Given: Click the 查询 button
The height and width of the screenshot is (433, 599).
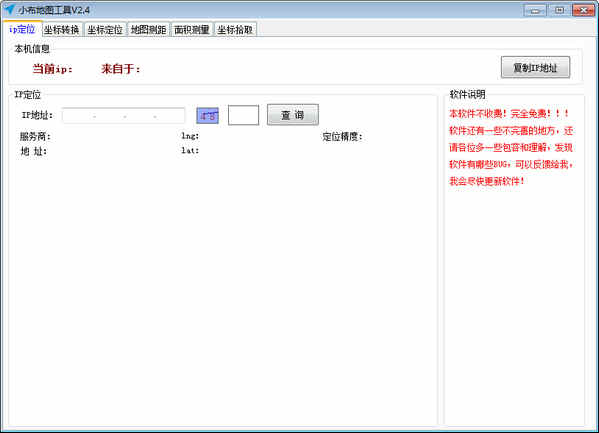Looking at the screenshot, I should [293, 115].
